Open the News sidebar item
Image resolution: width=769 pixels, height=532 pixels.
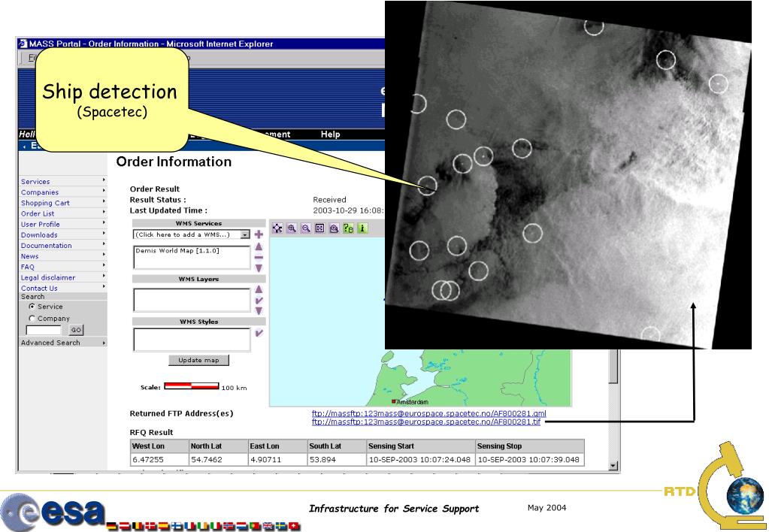(x=29, y=256)
